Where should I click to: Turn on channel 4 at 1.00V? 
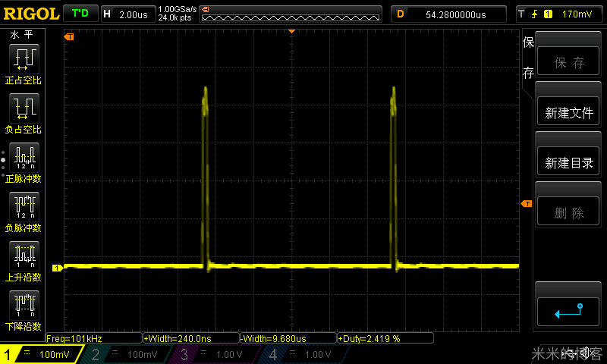302,354
